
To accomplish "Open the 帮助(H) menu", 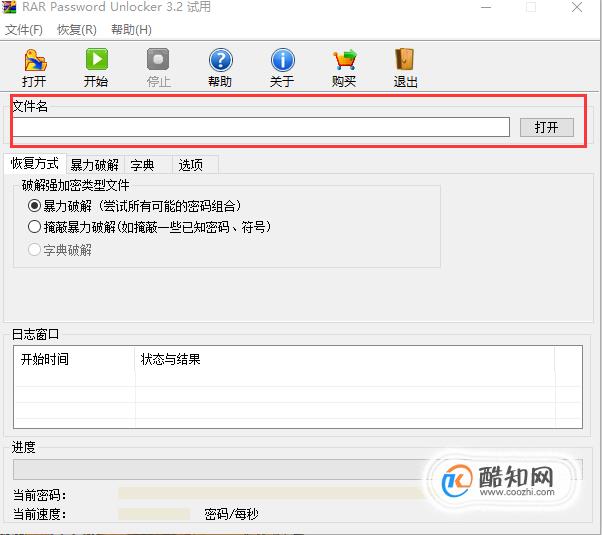I will pos(131,30).
